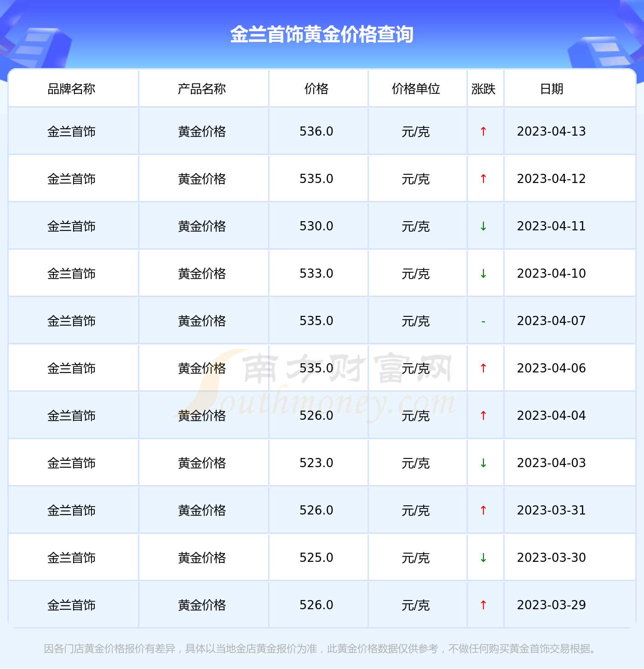Viewport: 644px width, 669px height.
Task: Click the dash indicator for 2023-04-07
Action: (x=483, y=321)
